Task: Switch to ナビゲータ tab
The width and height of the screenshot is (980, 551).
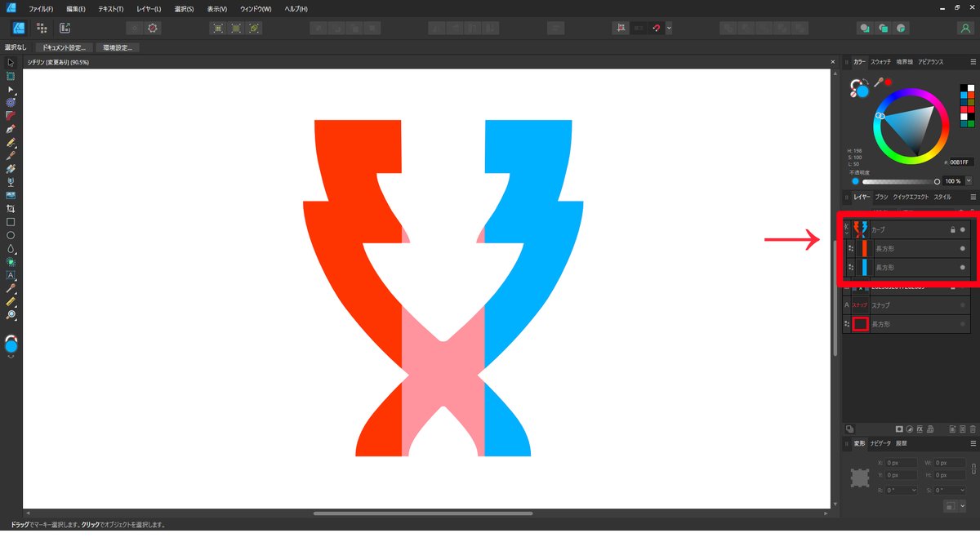Action: 880,443
